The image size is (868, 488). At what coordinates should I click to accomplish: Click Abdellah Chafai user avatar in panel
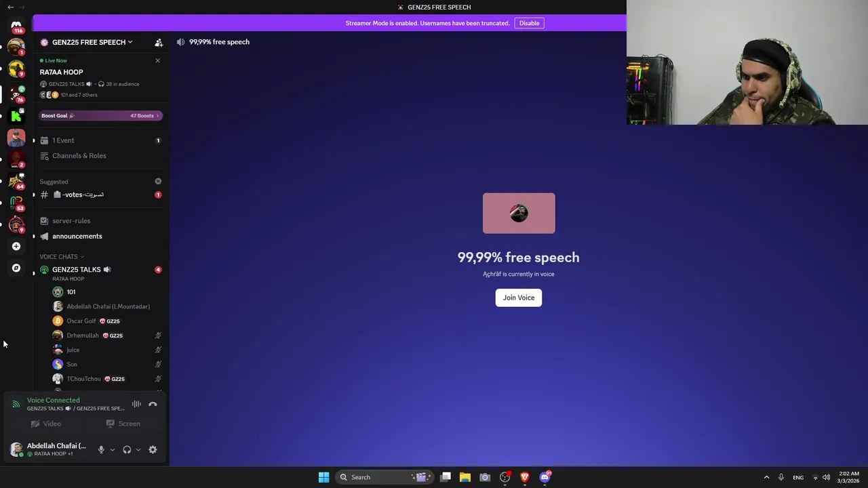point(16,449)
